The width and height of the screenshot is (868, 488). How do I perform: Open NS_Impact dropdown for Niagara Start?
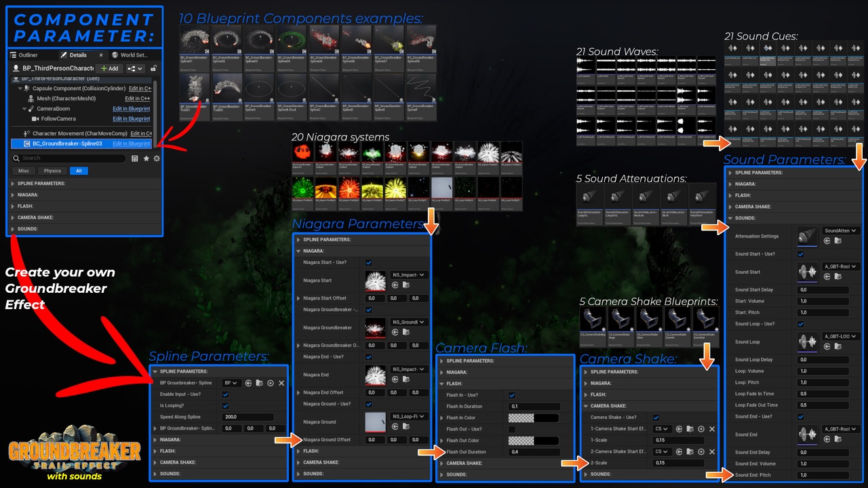coord(409,275)
